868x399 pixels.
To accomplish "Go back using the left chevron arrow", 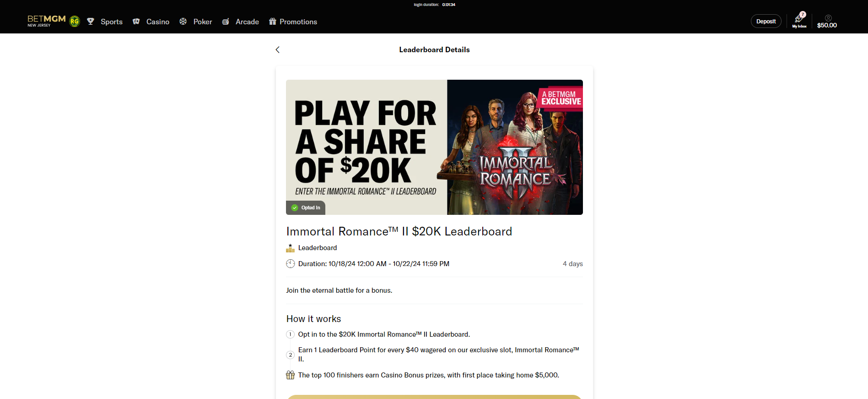I will [277, 49].
